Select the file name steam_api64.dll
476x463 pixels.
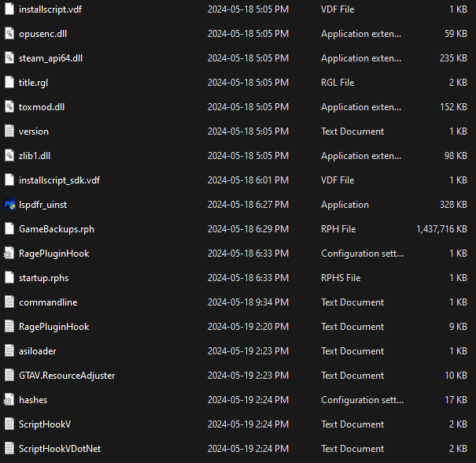[50, 58]
